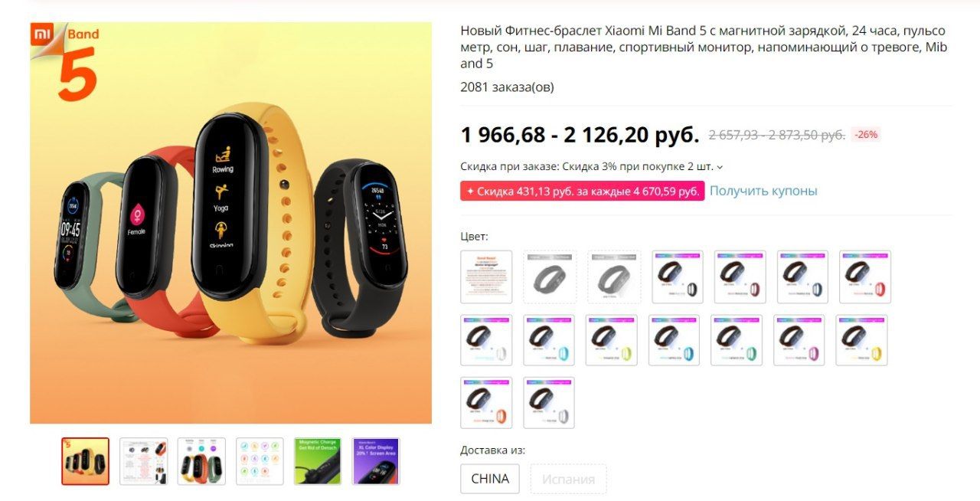Show the green Magnetic Charge thumbnail image

[x=318, y=461]
